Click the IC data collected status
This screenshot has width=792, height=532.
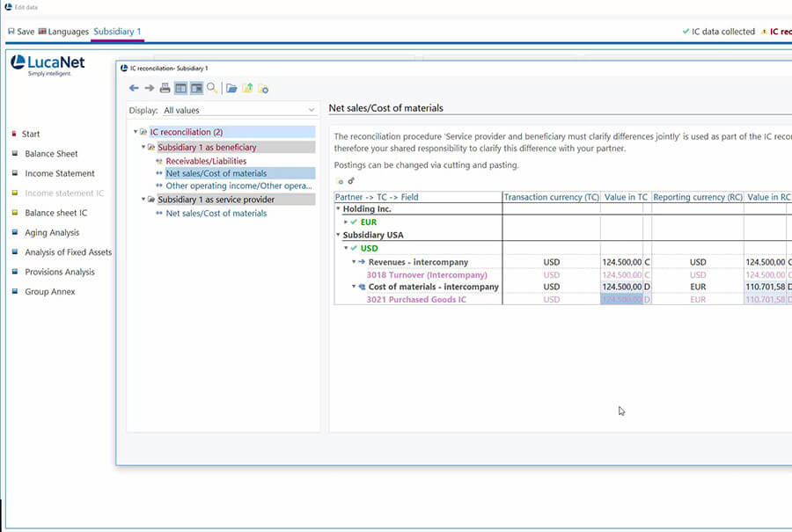point(718,32)
